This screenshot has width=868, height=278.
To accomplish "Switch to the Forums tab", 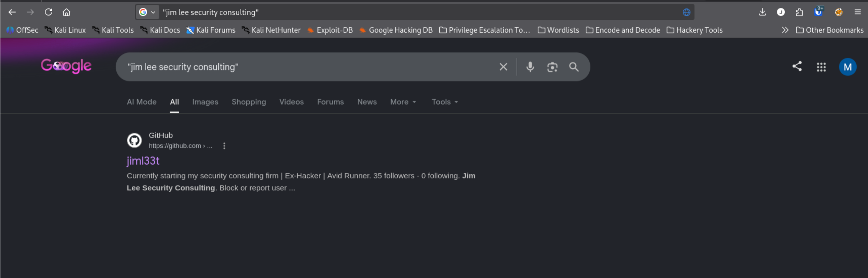I will click(330, 102).
